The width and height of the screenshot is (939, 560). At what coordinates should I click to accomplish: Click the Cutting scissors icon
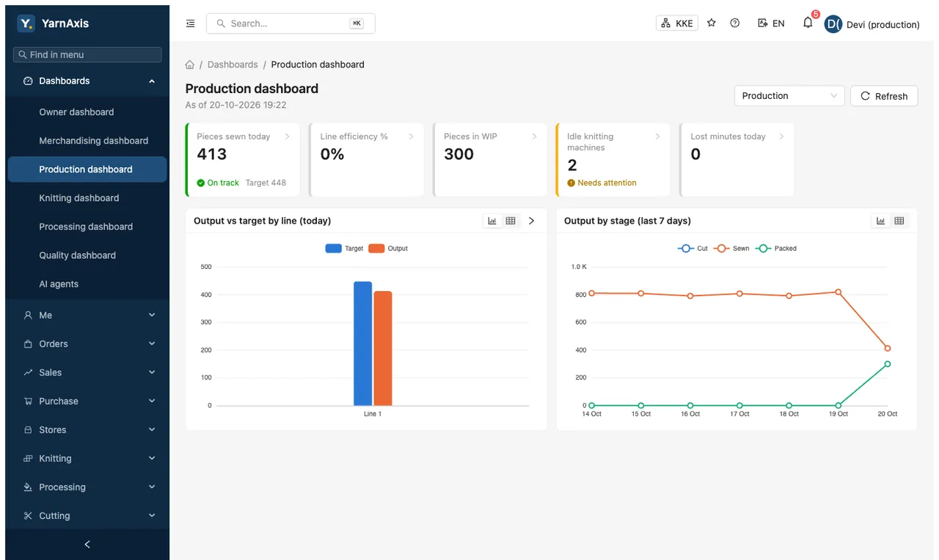(x=28, y=515)
